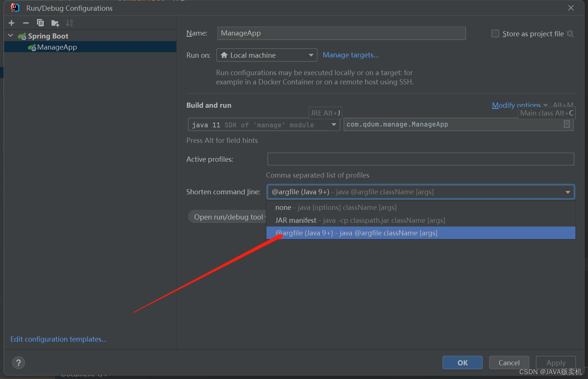Expand the Modify options menu
This screenshot has width=588, height=379.
[519, 105]
